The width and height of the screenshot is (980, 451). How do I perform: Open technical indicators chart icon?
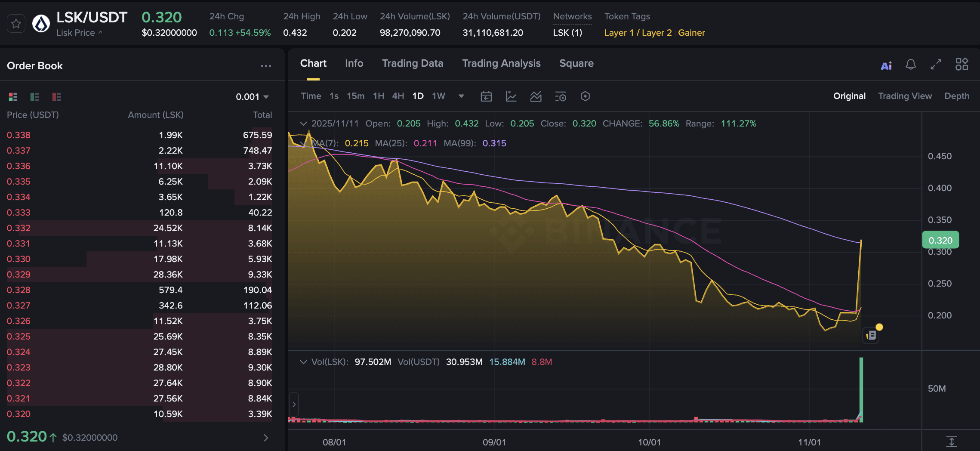pos(511,96)
